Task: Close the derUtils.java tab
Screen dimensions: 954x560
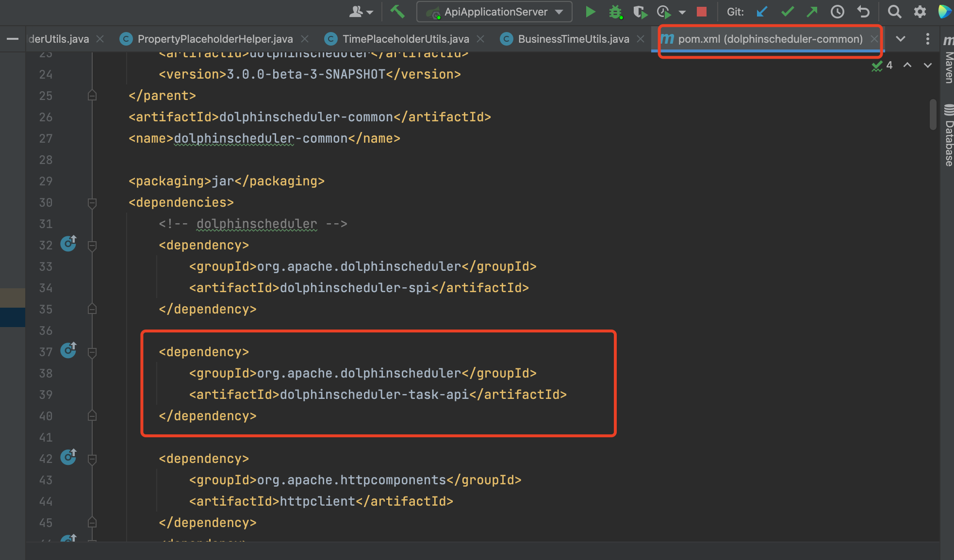Action: point(100,39)
